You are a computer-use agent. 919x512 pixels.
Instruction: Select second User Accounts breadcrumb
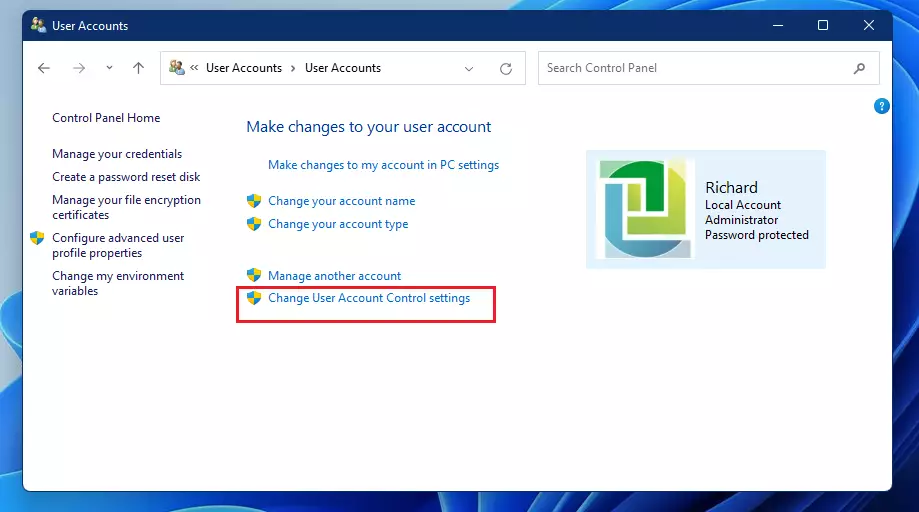(343, 68)
